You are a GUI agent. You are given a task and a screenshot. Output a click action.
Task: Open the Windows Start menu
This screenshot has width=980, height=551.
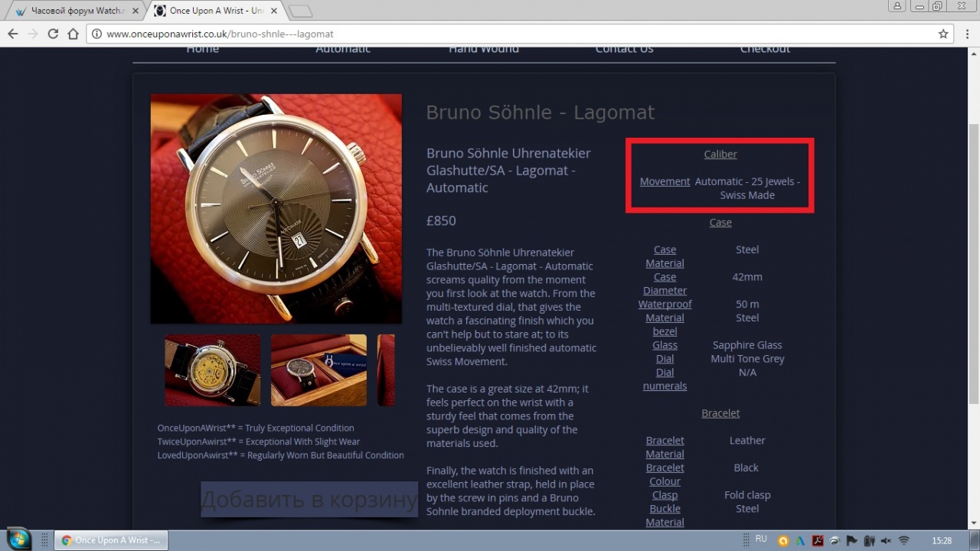click(17, 539)
